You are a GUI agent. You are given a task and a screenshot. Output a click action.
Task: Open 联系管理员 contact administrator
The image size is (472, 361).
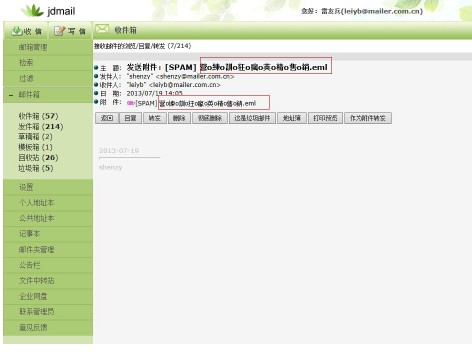point(36,312)
